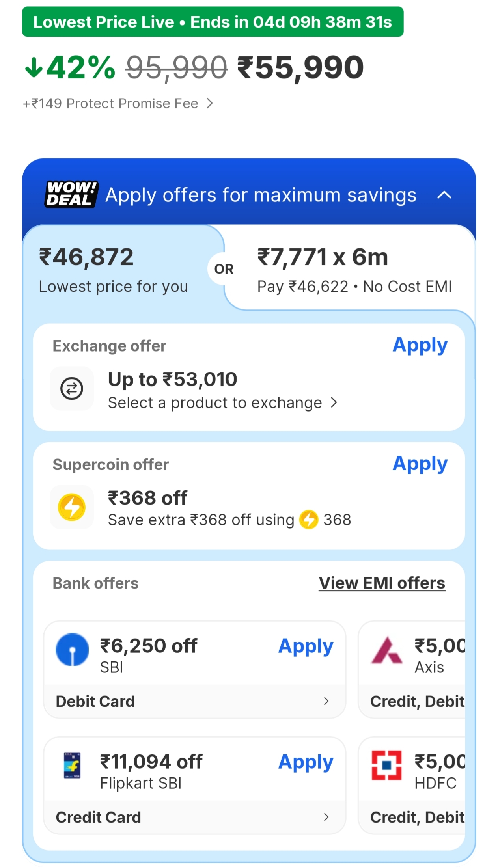Click the Flipkart SBI card icon
Image resolution: width=498 pixels, height=868 pixels.
72,766
